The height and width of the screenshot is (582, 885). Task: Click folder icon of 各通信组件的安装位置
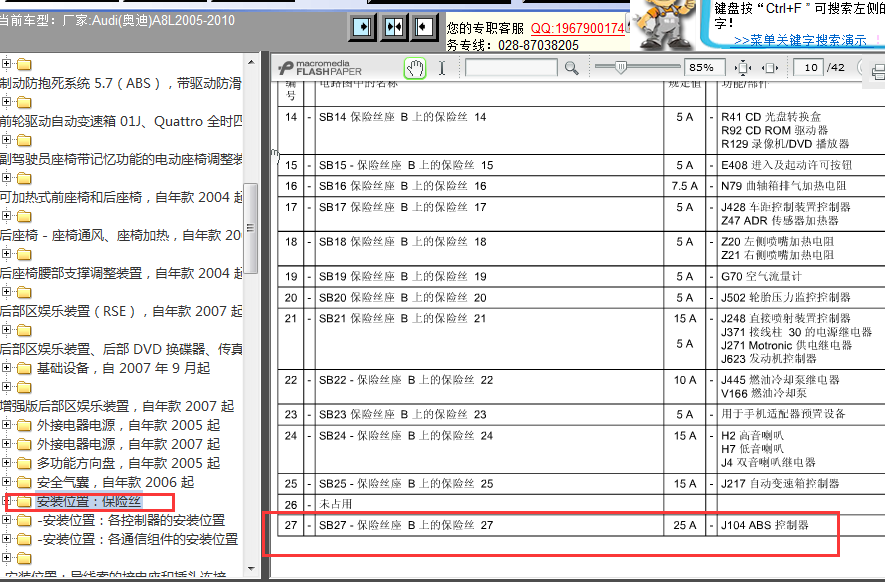point(24,539)
